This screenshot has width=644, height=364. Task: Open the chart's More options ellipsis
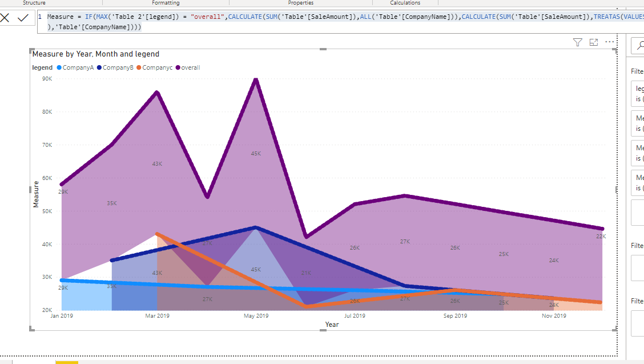(610, 42)
